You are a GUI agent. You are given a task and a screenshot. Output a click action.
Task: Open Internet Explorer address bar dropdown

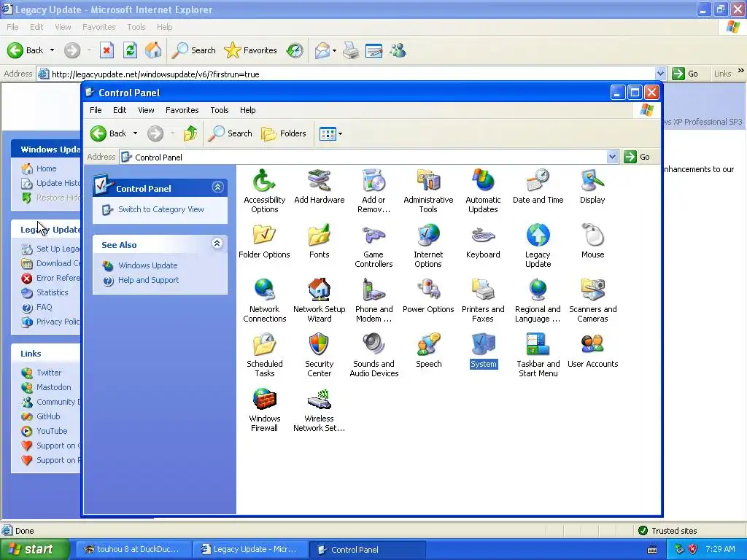(660, 74)
